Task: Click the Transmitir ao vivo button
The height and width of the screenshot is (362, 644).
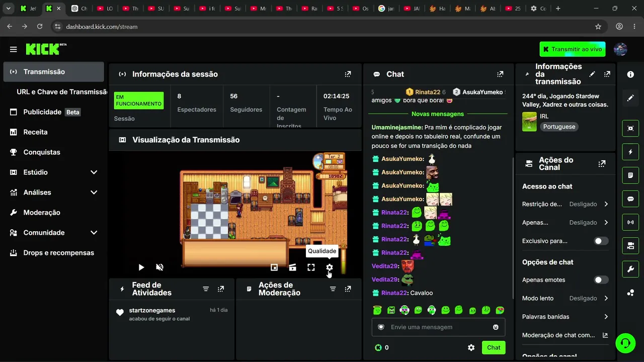Action: (573, 49)
